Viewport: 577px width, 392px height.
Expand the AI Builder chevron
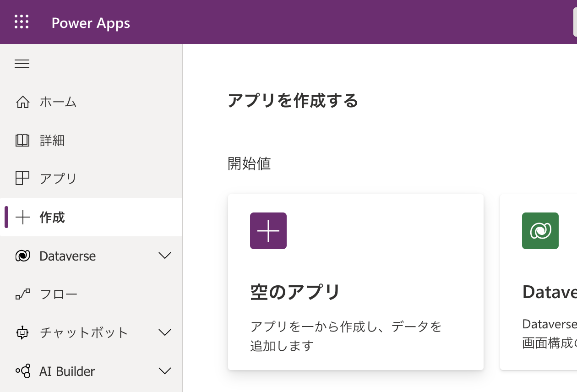(x=164, y=371)
